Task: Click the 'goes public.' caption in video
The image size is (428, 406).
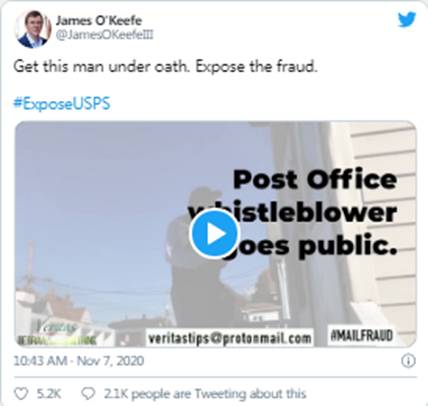Action: pos(313,247)
